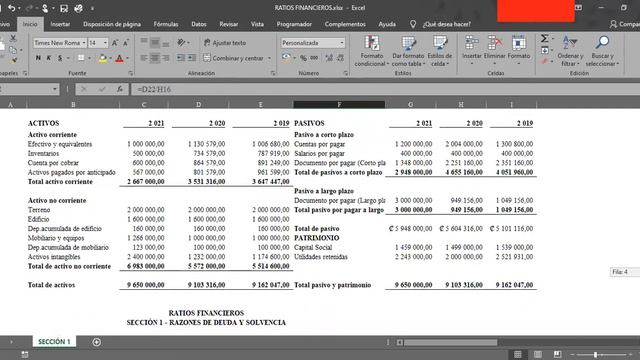Open font size 14 dropdown
Viewport: 640px width, 360px height.
pyautogui.click(x=105, y=43)
